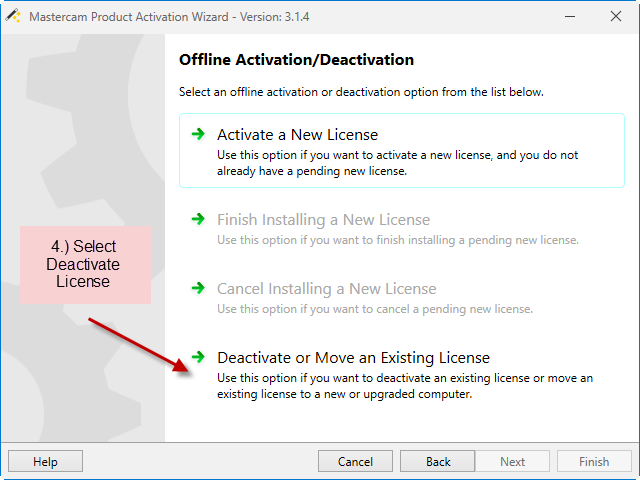Open the Help button
Image resolution: width=640 pixels, height=480 pixels.
45,462
